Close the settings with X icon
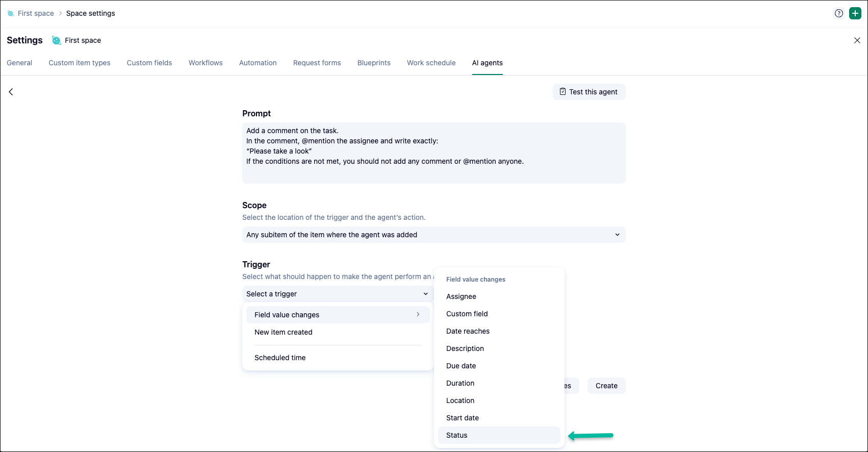The image size is (868, 452). 857,40
